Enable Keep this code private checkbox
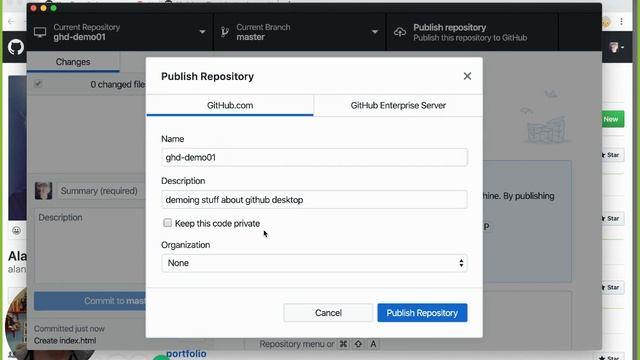Viewport: 640px width, 360px height. point(167,223)
